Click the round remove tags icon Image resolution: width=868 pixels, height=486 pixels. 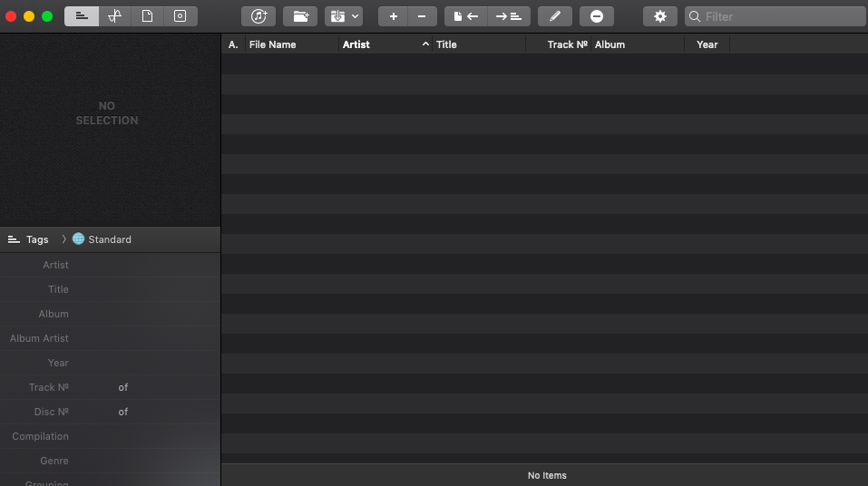click(x=596, y=16)
